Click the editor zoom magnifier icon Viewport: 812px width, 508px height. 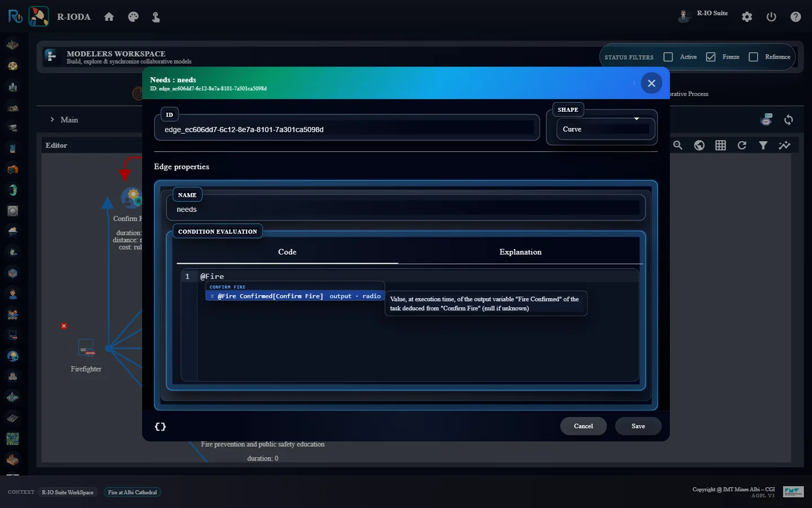tap(678, 145)
